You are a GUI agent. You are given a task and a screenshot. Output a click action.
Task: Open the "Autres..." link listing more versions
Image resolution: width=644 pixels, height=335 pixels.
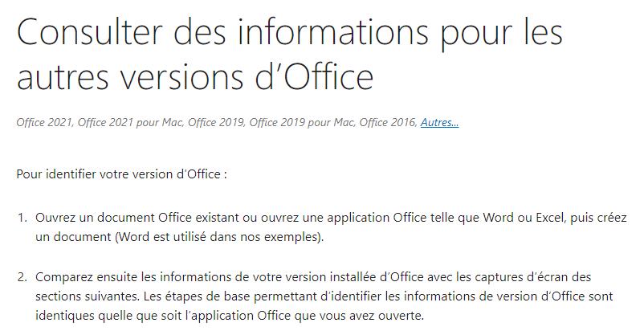pyautogui.click(x=439, y=122)
